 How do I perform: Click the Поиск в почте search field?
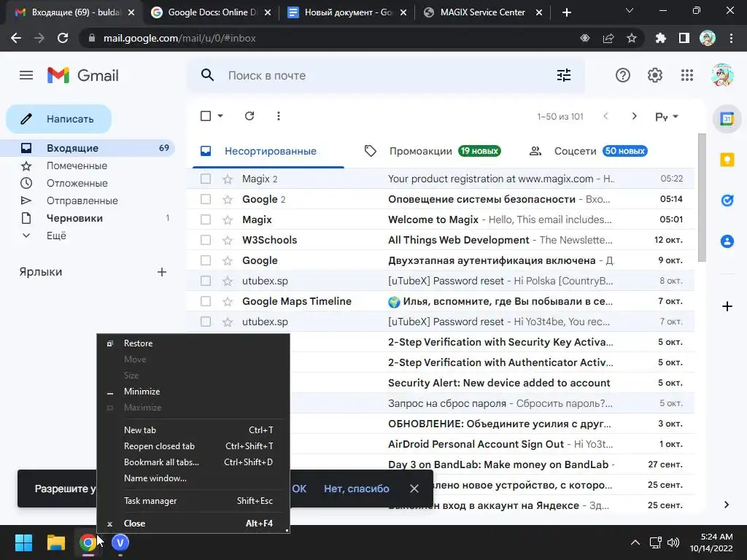386,75
